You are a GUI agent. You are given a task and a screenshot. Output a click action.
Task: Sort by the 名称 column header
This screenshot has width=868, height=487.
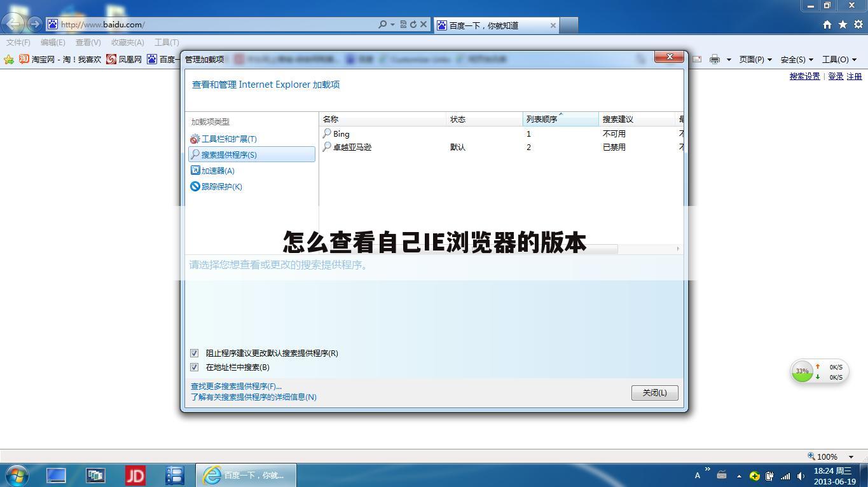click(x=383, y=119)
